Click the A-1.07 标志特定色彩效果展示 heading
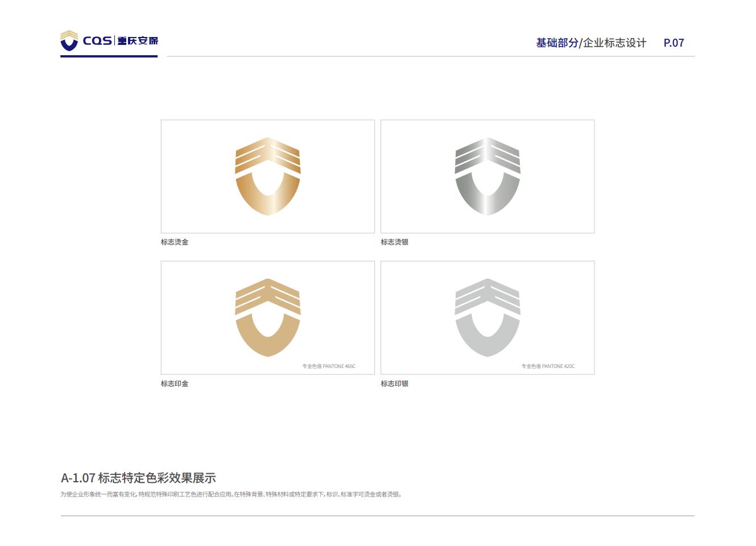The width and height of the screenshot is (756, 546). pyautogui.click(x=138, y=478)
